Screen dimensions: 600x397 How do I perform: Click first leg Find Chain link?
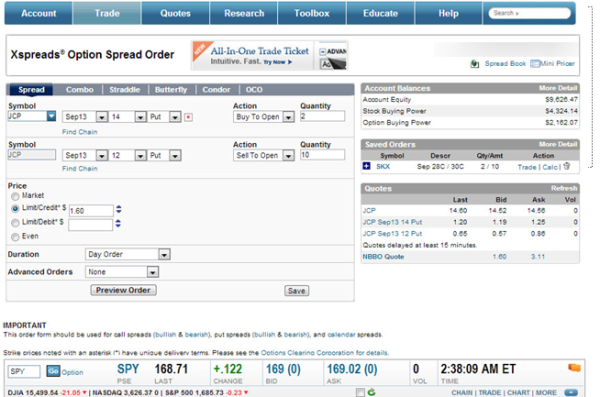click(80, 132)
